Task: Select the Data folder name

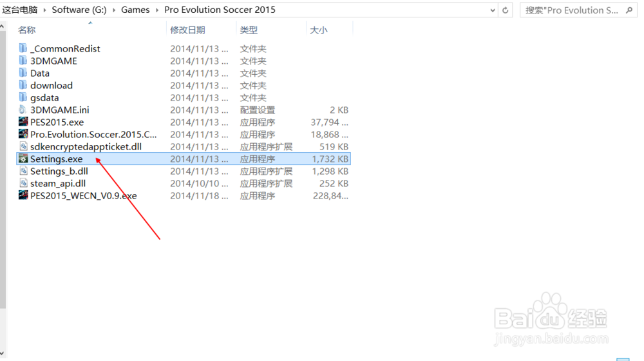Action: tap(40, 73)
